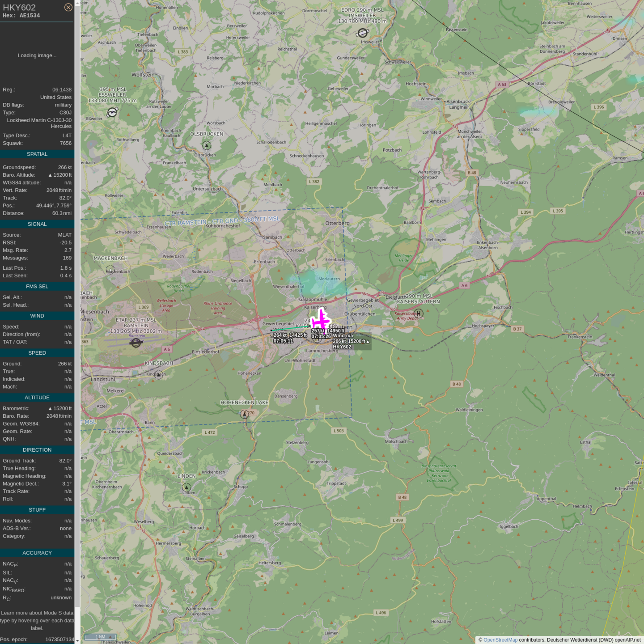The height and width of the screenshot is (644, 644).
Task: Close the HKY602 aircraft info panel
Action: click(68, 7)
